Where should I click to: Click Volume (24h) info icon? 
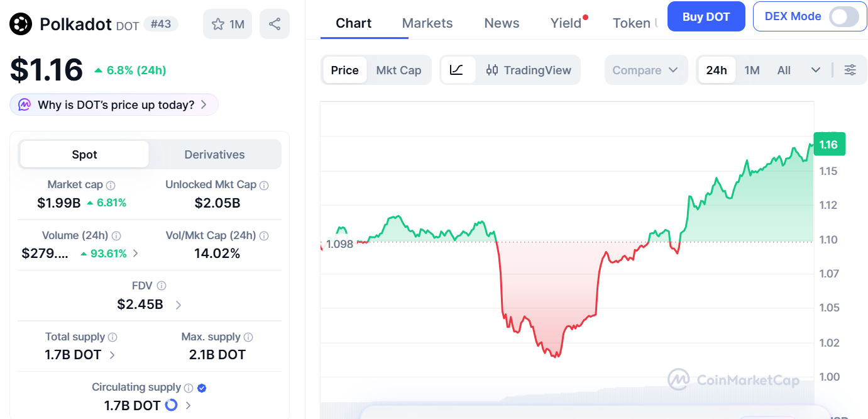coord(116,236)
